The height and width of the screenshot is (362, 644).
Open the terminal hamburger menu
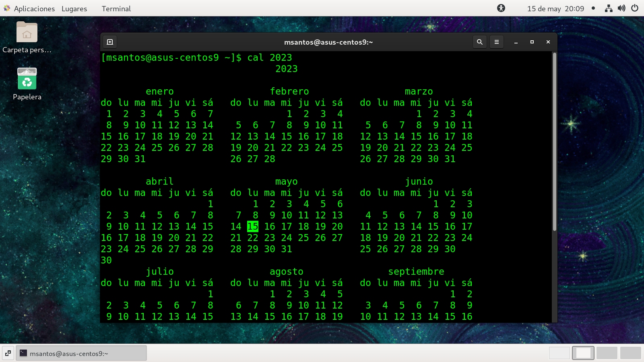[496, 42]
